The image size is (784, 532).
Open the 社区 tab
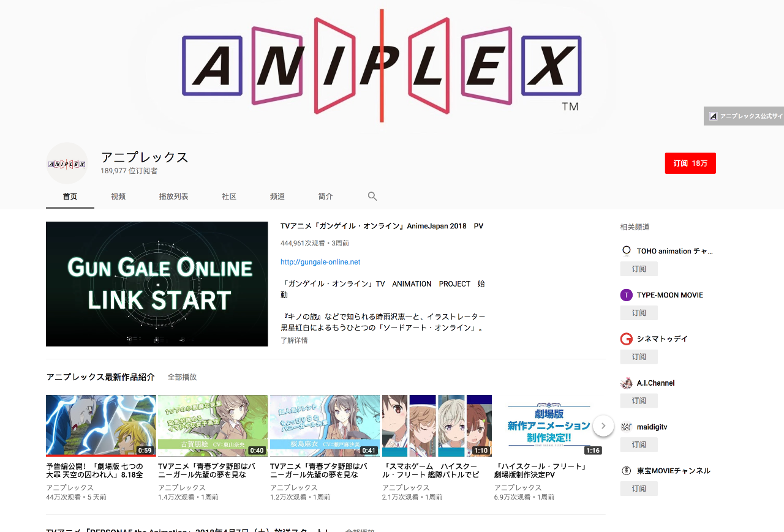coord(229,197)
